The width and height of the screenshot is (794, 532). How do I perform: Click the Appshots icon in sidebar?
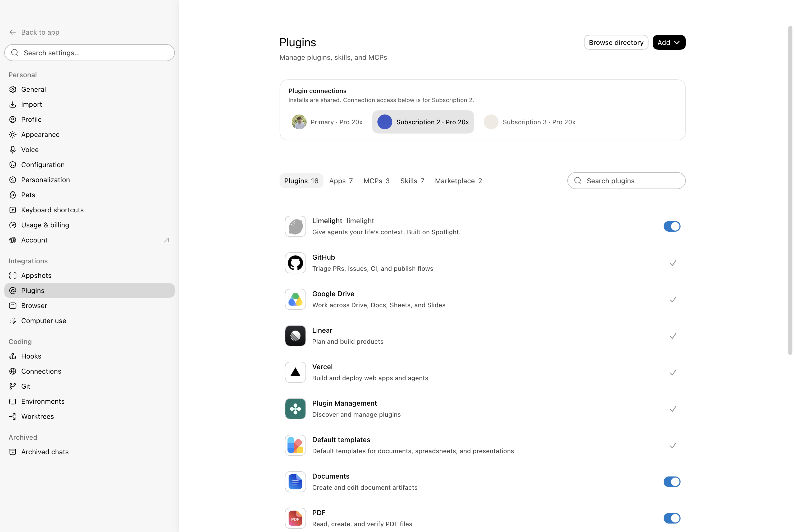12,276
